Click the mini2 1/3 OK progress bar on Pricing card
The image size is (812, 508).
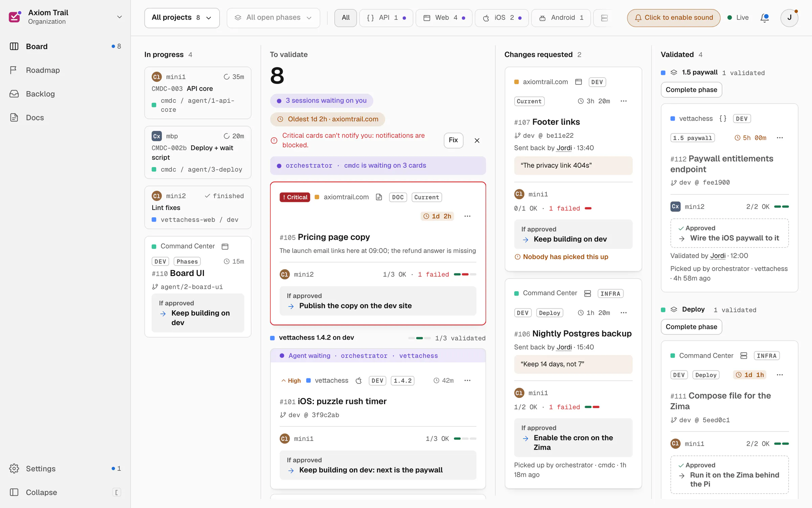465,274
